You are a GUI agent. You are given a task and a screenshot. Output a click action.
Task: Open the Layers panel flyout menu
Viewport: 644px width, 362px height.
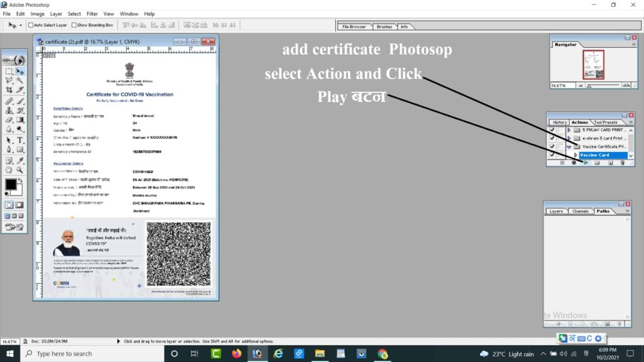click(x=627, y=211)
